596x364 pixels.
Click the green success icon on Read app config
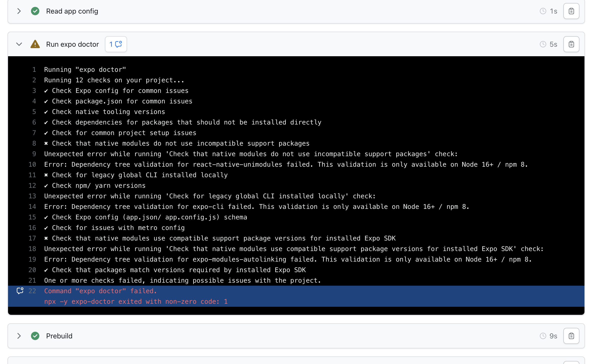click(35, 11)
